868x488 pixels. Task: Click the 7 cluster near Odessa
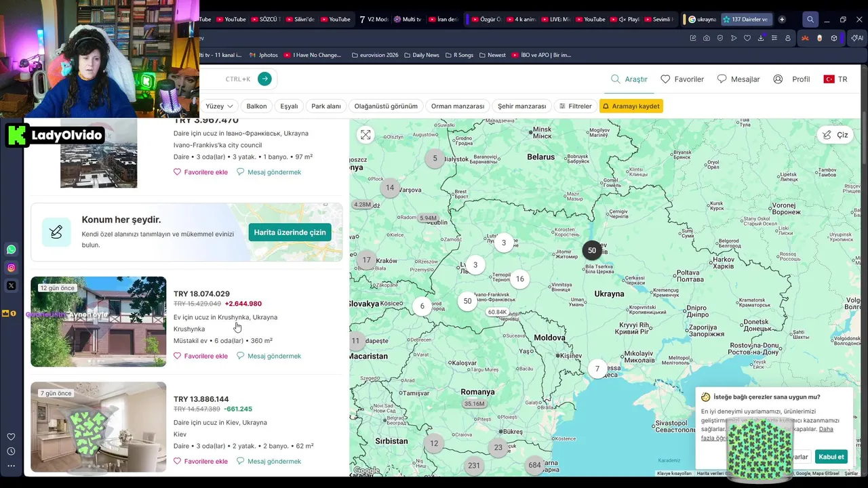coord(597,369)
